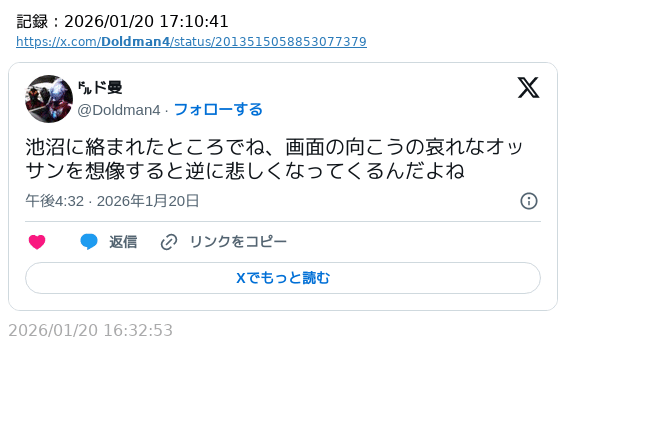The width and height of the screenshot is (660, 430).
Task: Click the X logo on the tweet
Action: (528, 88)
